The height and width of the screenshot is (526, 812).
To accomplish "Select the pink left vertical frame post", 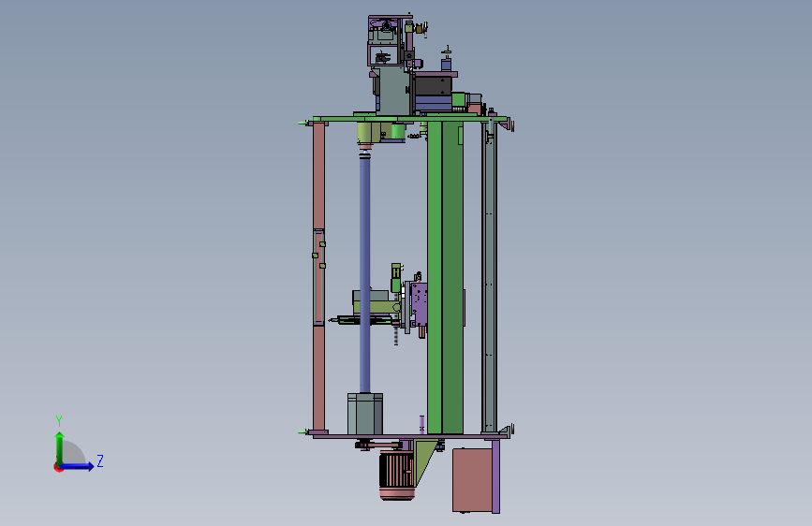I will [318, 277].
